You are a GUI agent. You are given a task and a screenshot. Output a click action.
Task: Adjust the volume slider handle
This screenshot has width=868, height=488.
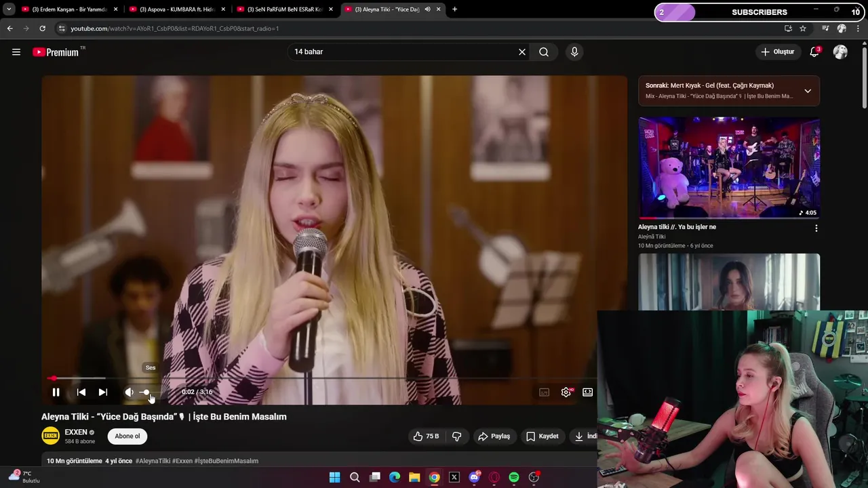(146, 392)
